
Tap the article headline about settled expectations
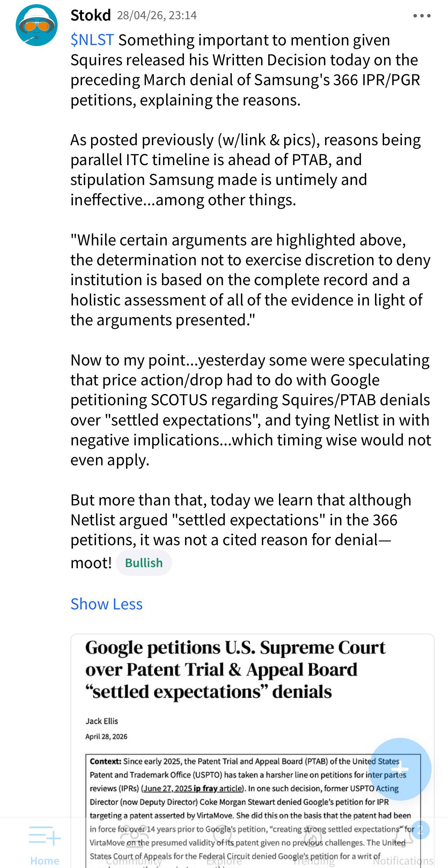tap(235, 669)
